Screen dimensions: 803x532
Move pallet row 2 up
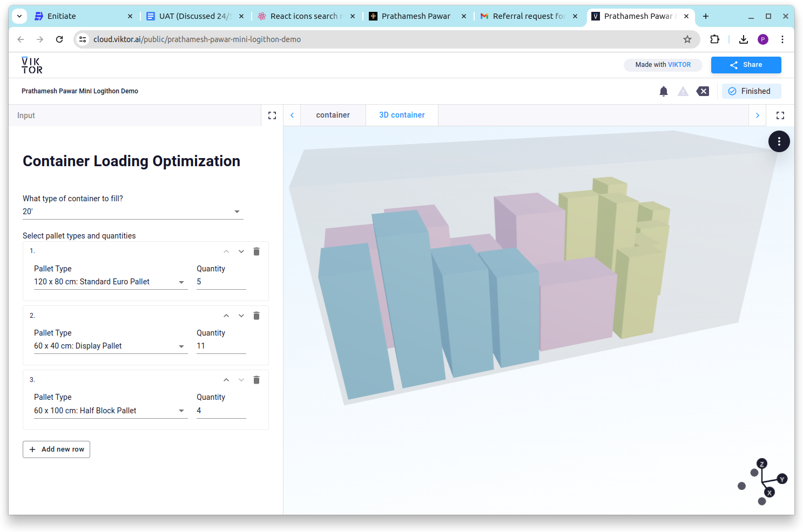[x=226, y=316]
